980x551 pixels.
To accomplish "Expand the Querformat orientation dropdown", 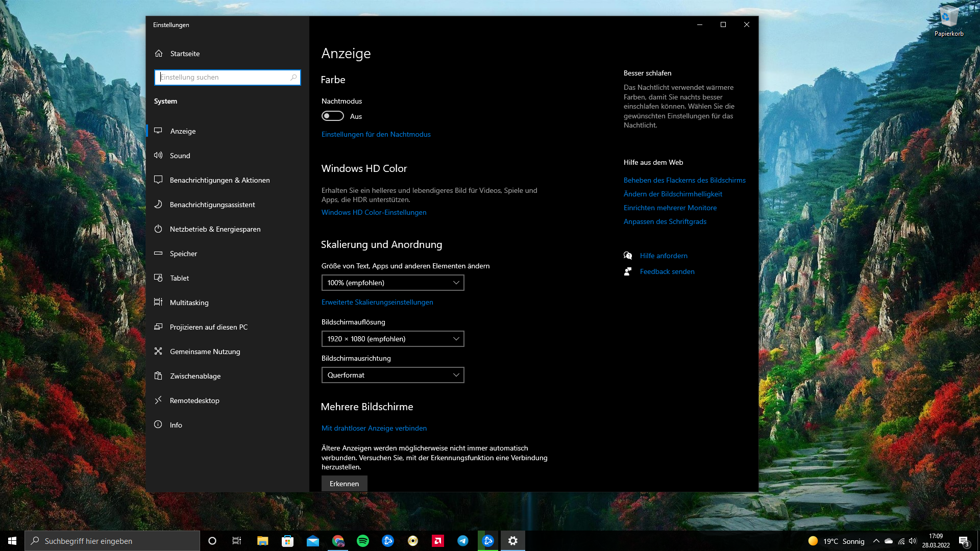I will (x=393, y=375).
